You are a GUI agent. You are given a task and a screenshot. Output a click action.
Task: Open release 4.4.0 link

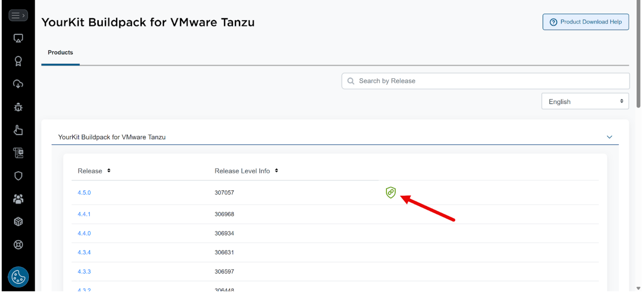84,234
